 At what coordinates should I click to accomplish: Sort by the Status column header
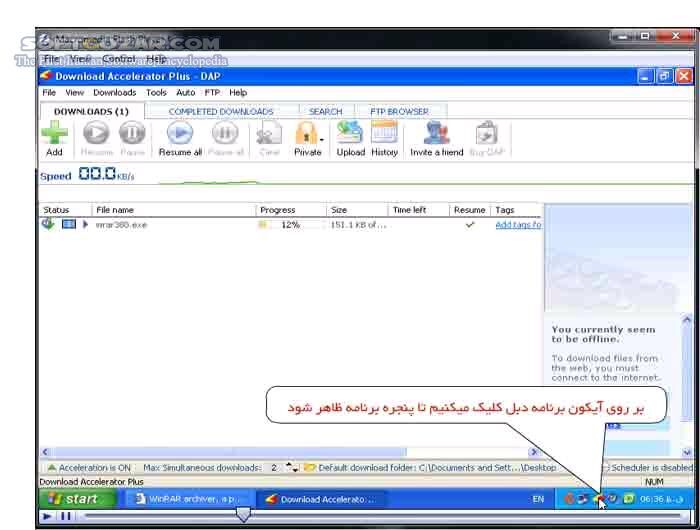click(66, 210)
